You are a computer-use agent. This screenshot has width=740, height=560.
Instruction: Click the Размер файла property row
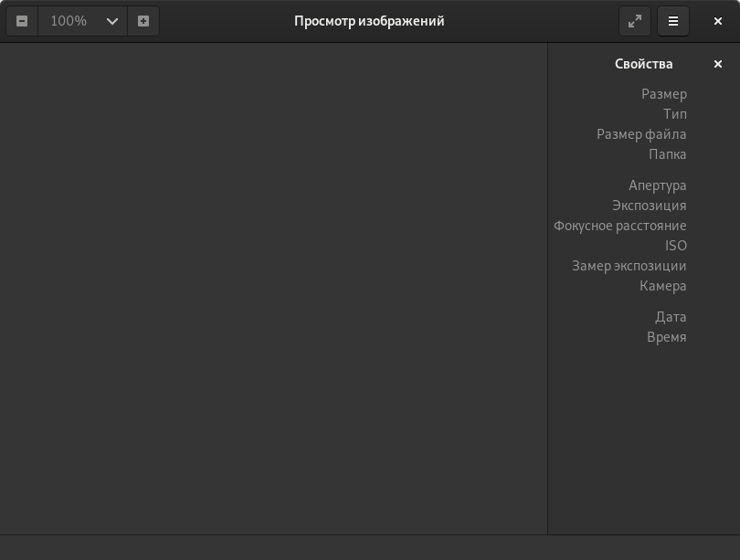click(x=641, y=134)
